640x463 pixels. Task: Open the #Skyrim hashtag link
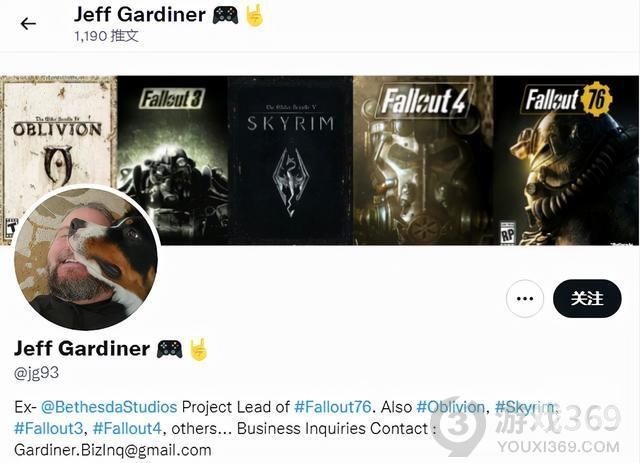(525, 407)
